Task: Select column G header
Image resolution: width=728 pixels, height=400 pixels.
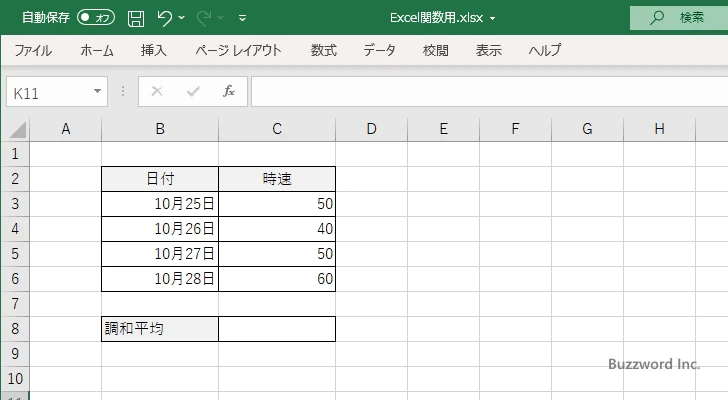Action: pyautogui.click(x=587, y=129)
